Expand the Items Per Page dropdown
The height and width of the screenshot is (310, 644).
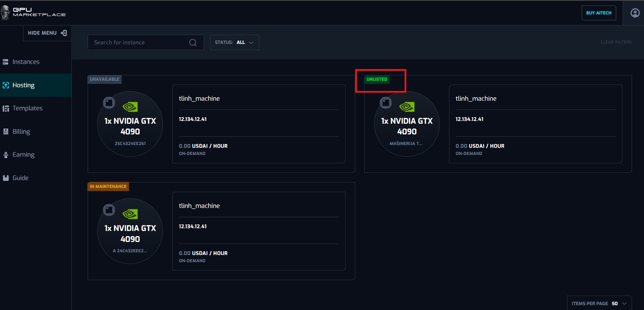pos(599,303)
